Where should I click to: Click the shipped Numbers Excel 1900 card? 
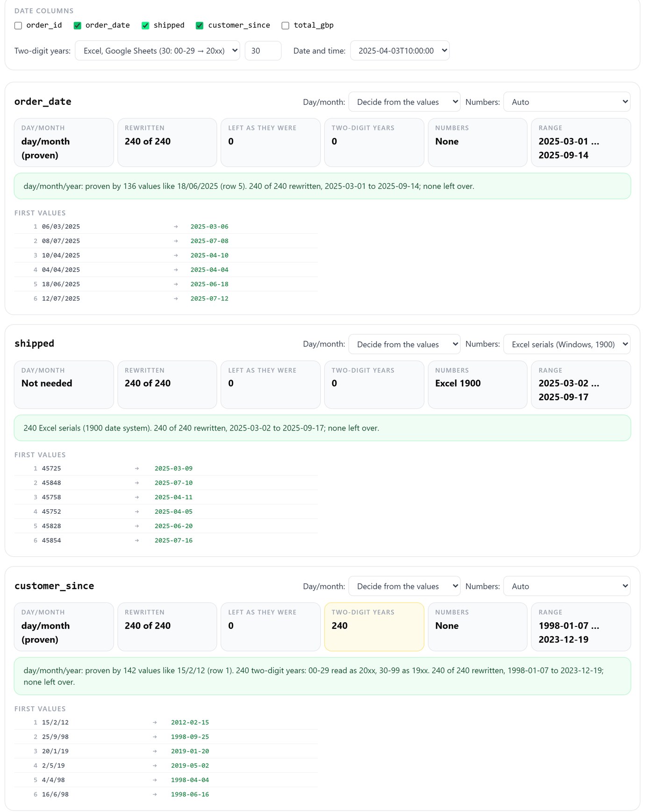click(x=478, y=385)
